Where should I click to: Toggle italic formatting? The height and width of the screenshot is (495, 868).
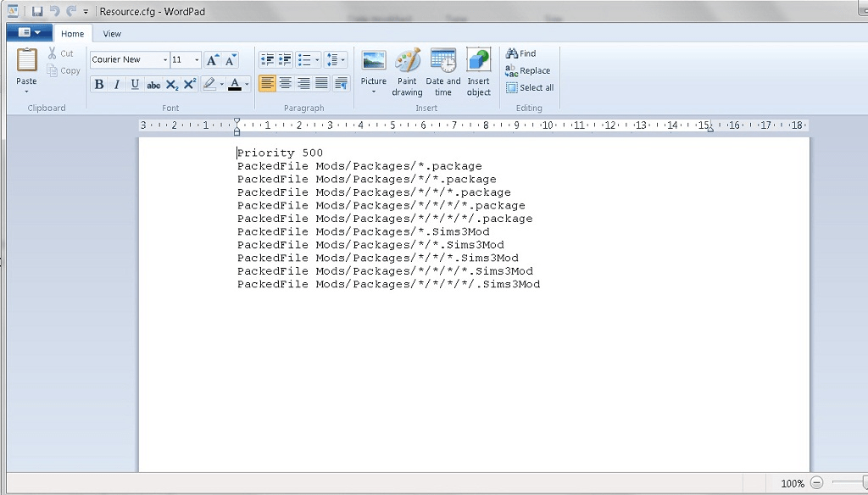tap(117, 84)
